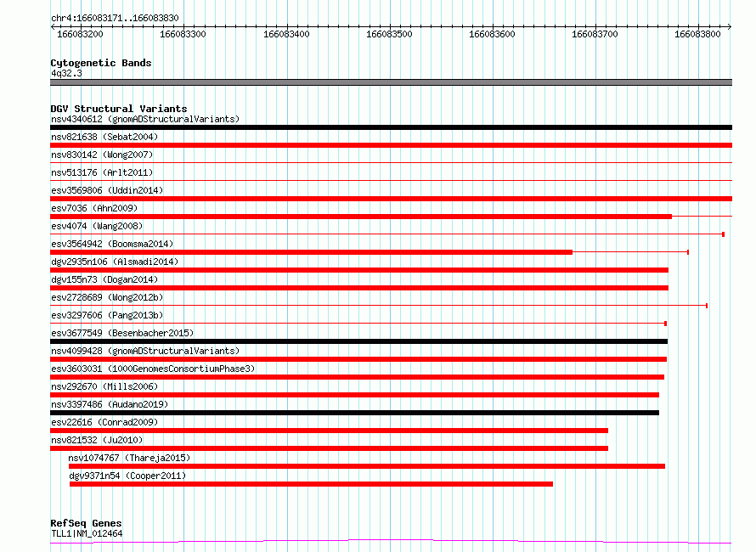
Task: Open the RefSeq Genes track title
Action: 87,523
